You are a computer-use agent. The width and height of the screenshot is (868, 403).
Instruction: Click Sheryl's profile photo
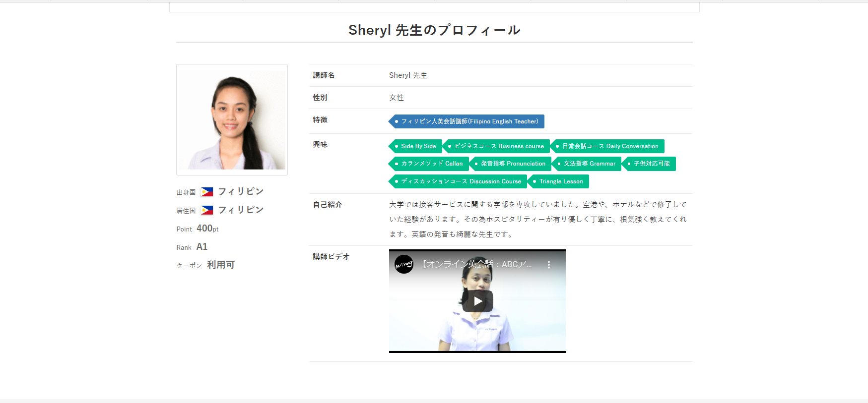point(232,119)
